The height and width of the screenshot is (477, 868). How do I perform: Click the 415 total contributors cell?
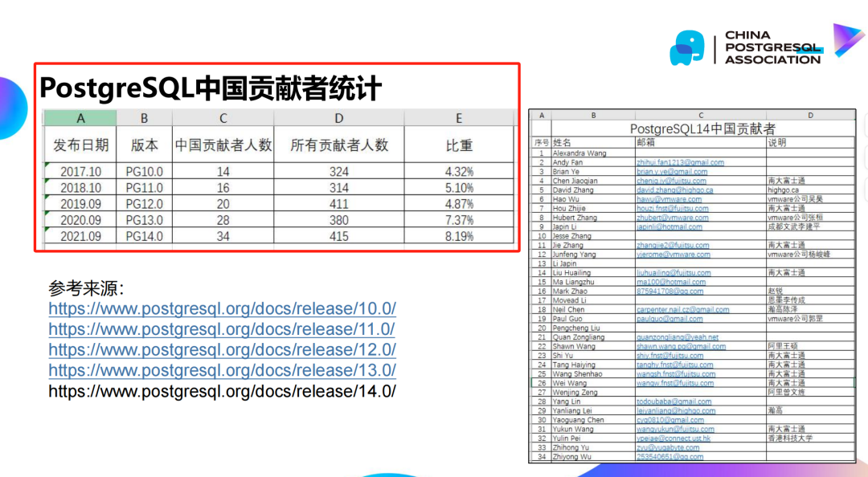[339, 236]
